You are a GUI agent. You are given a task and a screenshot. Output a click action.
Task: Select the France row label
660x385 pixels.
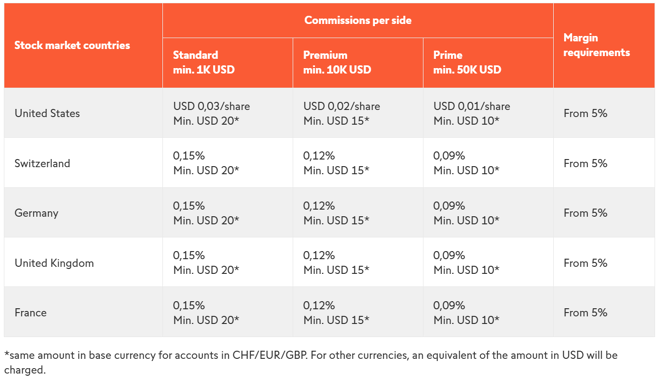click(30, 313)
